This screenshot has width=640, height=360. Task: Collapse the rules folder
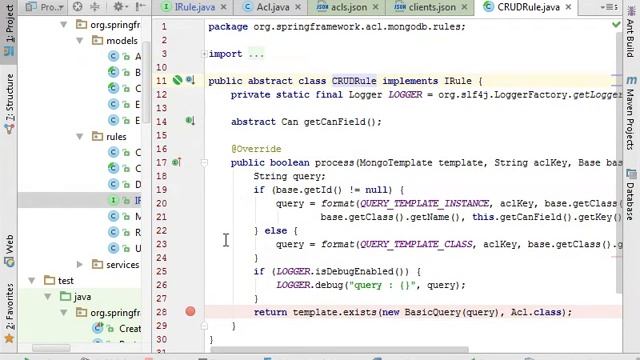point(80,137)
